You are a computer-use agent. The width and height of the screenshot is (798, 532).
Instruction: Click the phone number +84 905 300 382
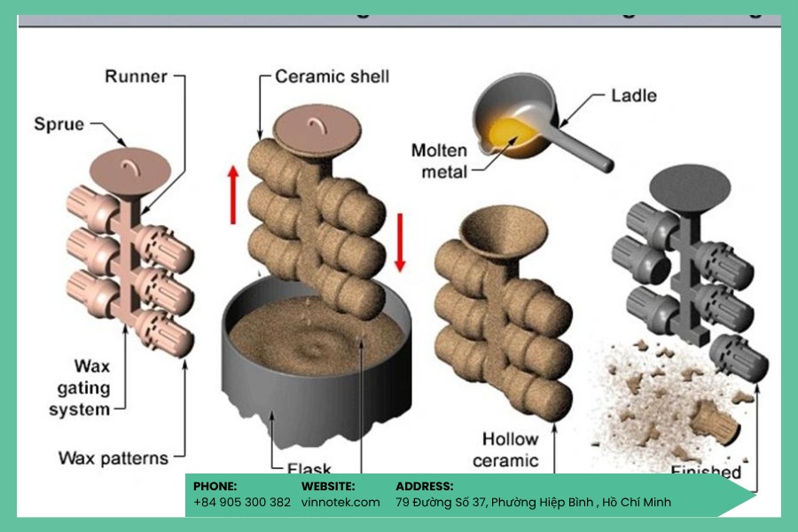tap(242, 503)
